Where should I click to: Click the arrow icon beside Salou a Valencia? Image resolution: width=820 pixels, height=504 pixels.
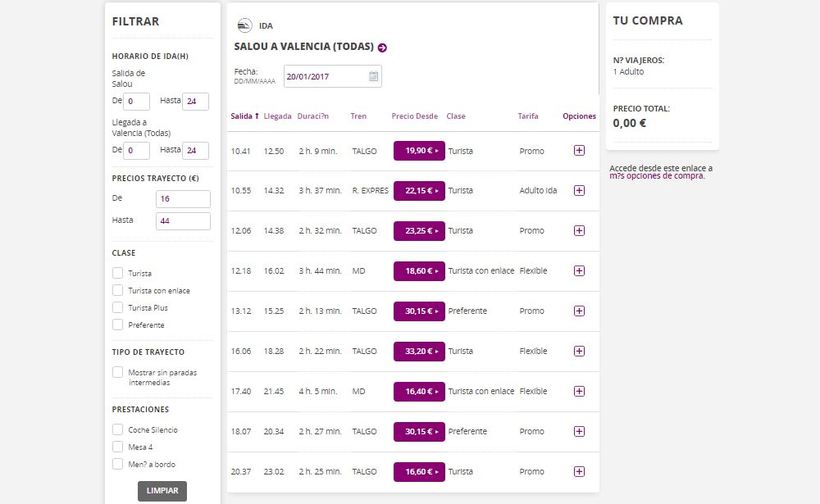pos(382,47)
